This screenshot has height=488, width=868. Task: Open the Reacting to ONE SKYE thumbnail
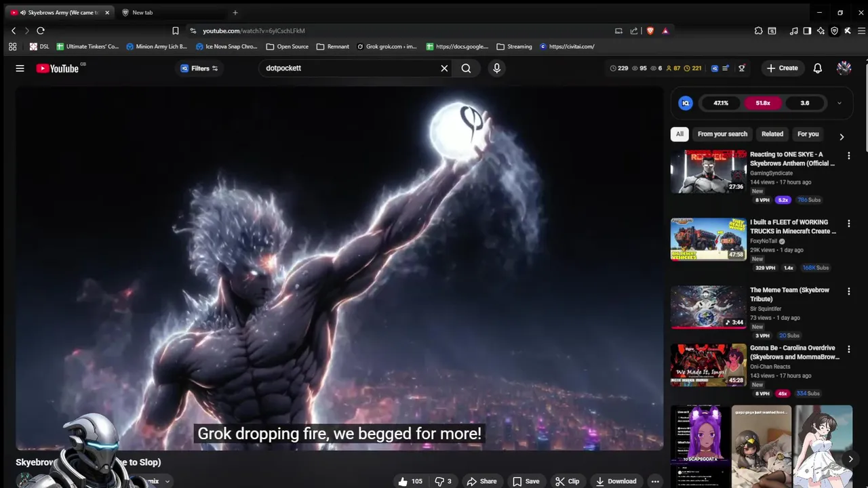coord(708,171)
